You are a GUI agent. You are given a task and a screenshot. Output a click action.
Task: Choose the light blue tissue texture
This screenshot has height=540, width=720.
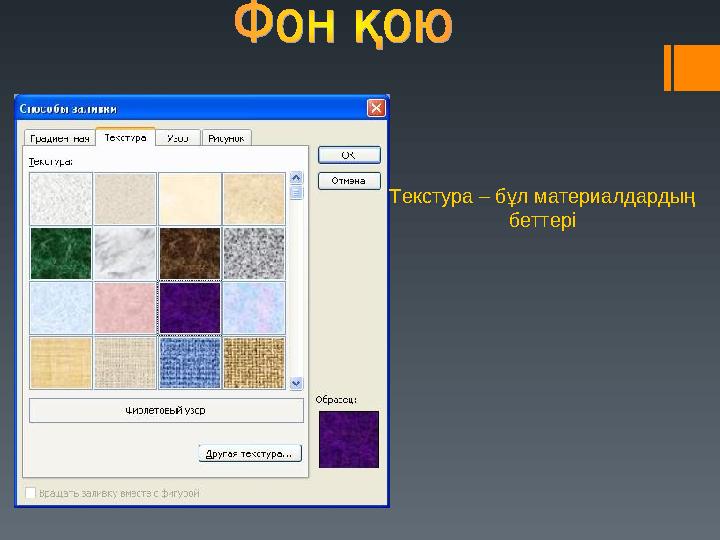(61, 308)
